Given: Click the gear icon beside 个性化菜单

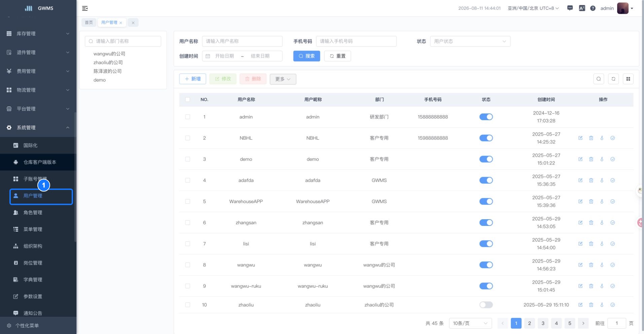Looking at the screenshot, I should (x=9, y=326).
